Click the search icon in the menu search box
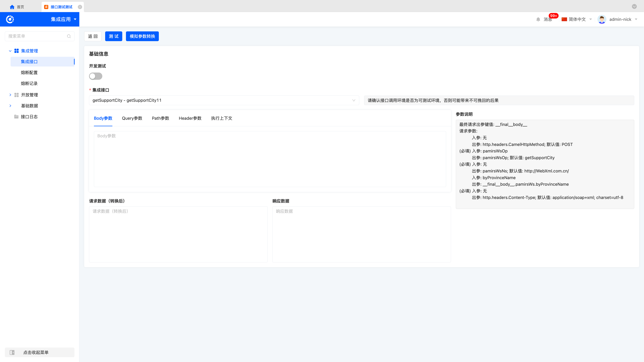Screen dimensions: 644x362 click(69, 36)
